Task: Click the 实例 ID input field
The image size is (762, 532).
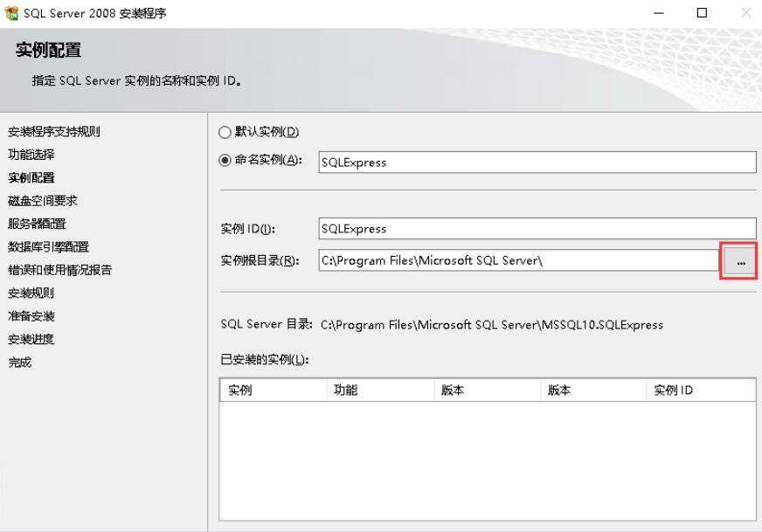Action: [537, 228]
